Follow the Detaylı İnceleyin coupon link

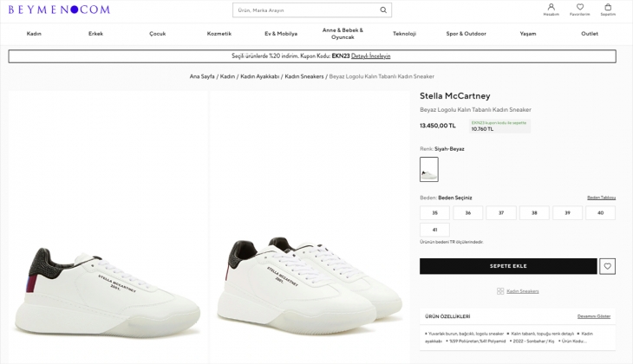pyautogui.click(x=370, y=56)
